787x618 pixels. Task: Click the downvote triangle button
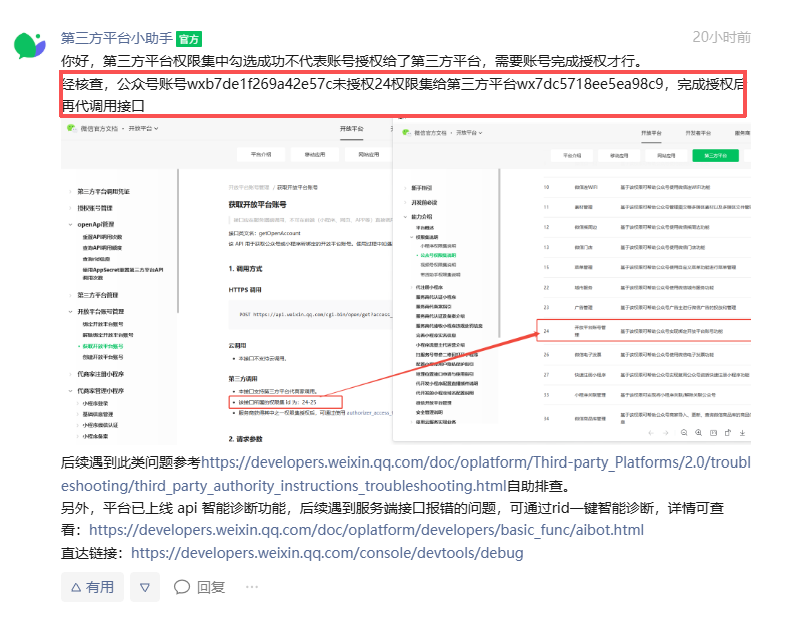click(145, 587)
